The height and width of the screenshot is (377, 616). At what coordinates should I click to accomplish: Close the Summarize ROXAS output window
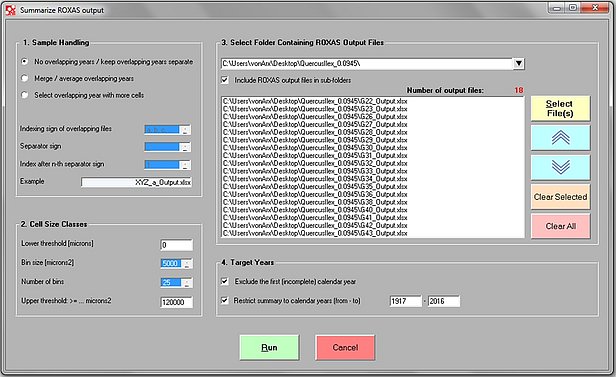pos(595,8)
